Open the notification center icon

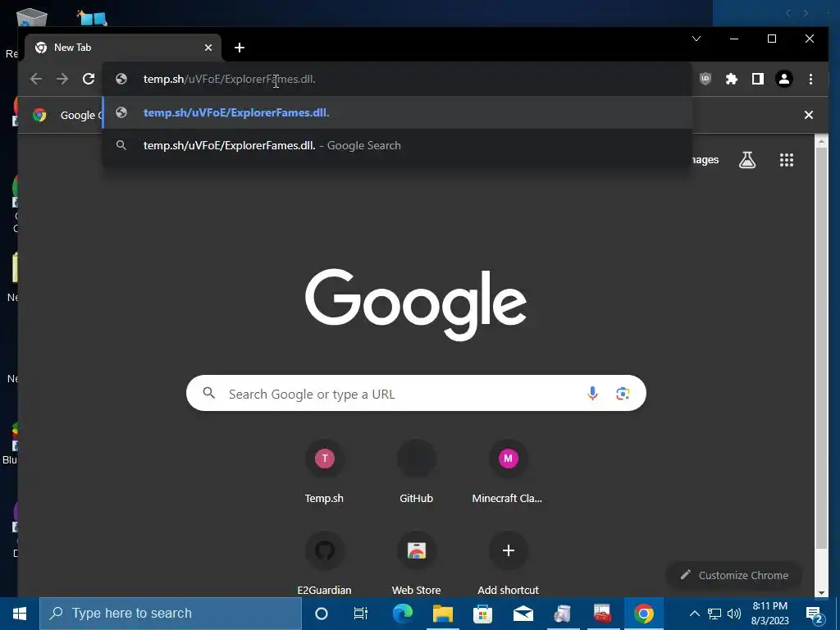coord(815,614)
